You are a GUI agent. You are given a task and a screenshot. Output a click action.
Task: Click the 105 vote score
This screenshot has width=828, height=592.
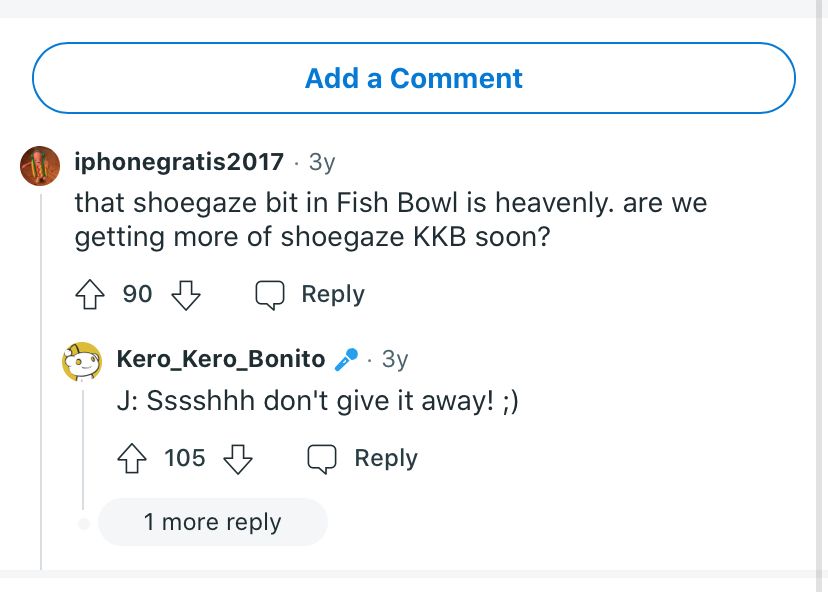(185, 458)
